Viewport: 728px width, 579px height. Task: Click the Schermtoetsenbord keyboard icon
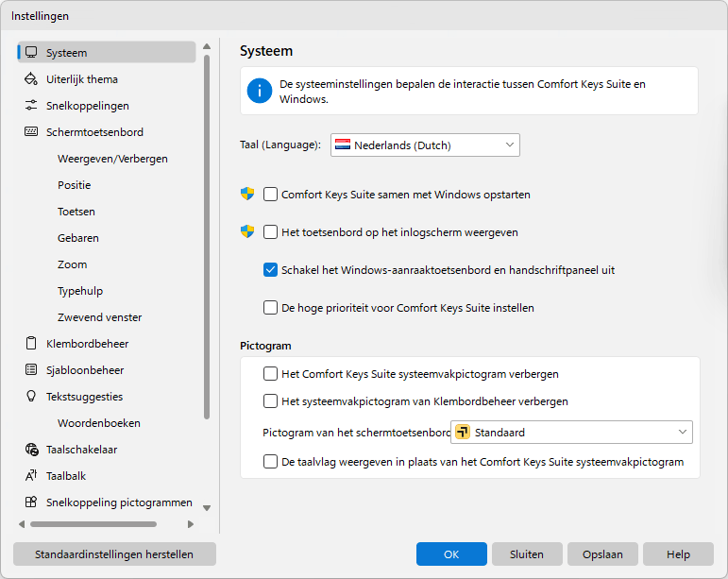[x=31, y=132]
